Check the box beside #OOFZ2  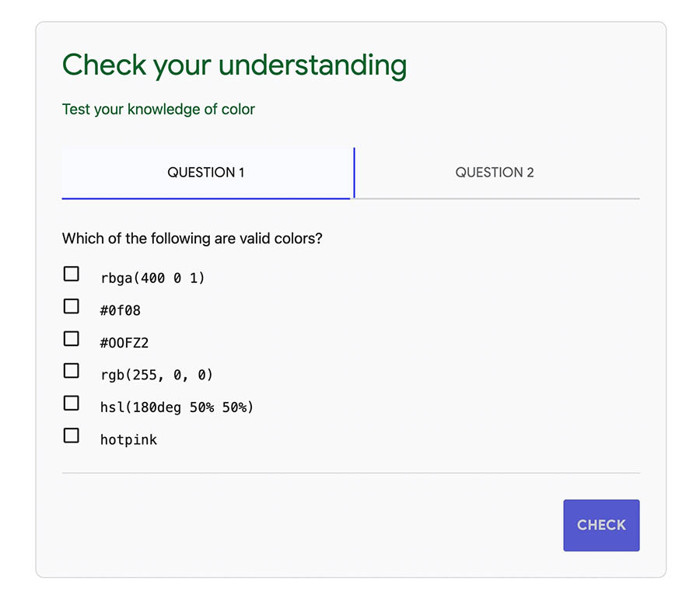(72, 339)
